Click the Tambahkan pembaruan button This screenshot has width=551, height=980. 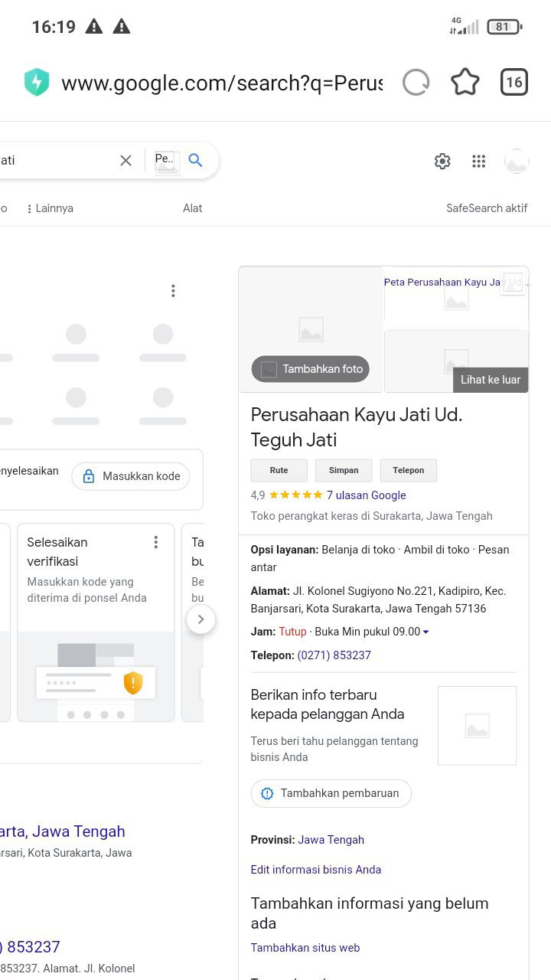pyautogui.click(x=331, y=793)
